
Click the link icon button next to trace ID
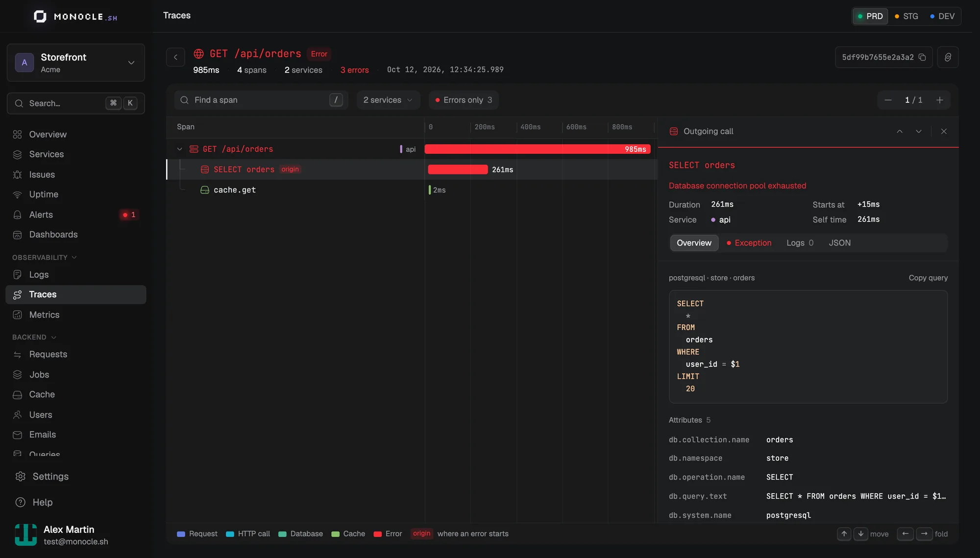point(948,57)
